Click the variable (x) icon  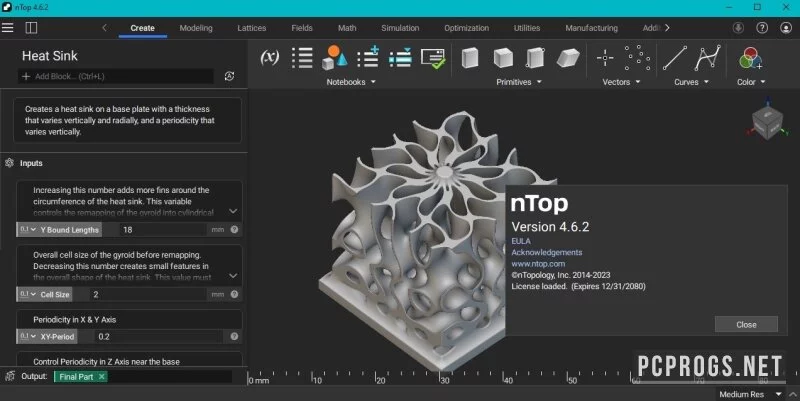click(269, 57)
